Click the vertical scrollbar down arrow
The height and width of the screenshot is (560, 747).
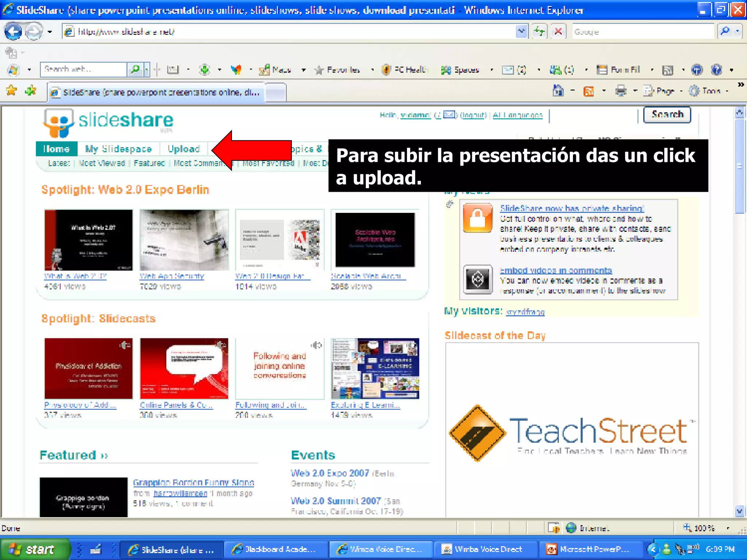pos(739,511)
